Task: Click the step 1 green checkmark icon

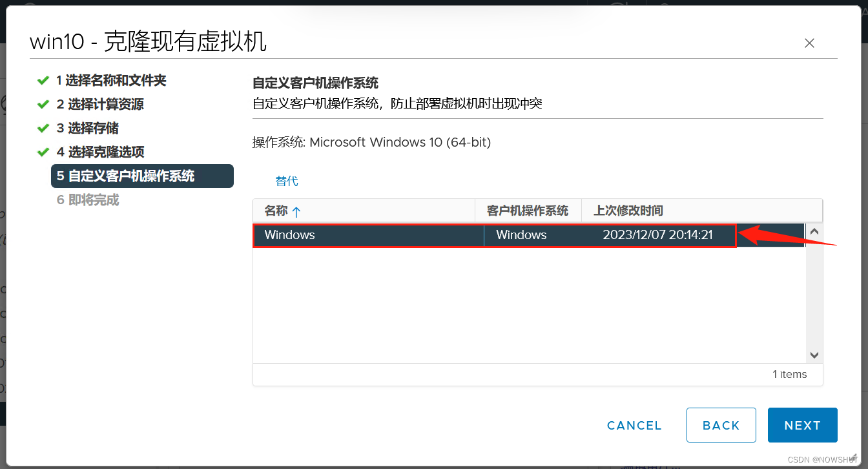Action: [43, 81]
